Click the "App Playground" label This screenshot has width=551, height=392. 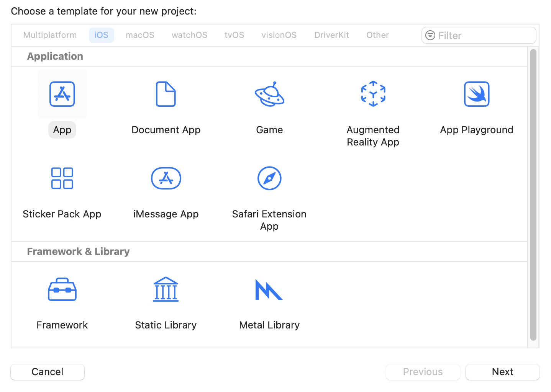tap(477, 130)
